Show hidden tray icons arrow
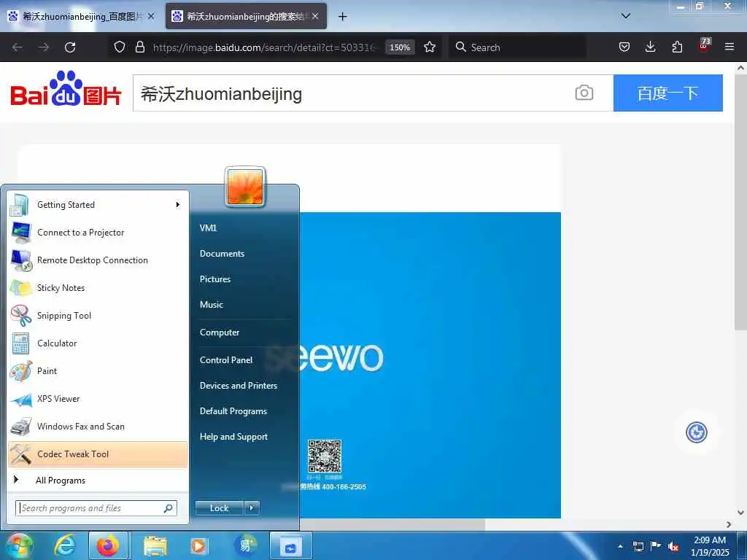This screenshot has width=747, height=560. pos(620,546)
